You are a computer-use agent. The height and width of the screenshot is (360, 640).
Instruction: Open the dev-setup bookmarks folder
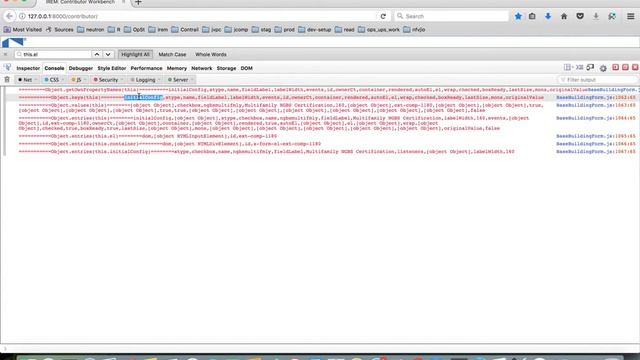coord(315,30)
